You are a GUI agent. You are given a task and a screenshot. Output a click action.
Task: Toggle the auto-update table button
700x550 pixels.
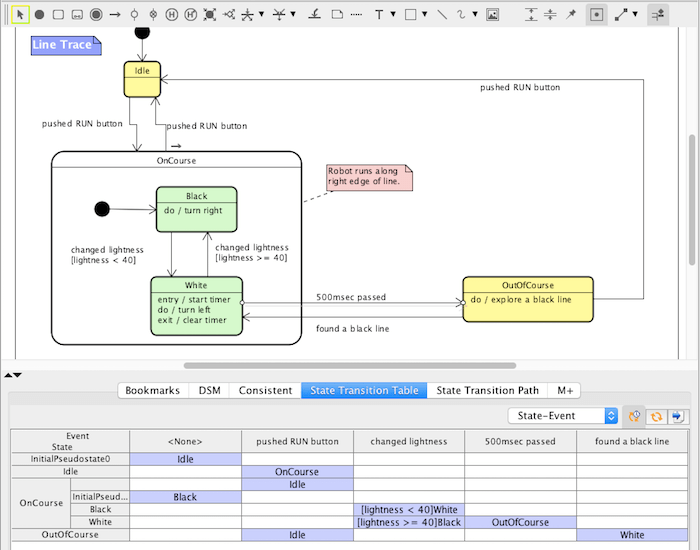click(635, 416)
